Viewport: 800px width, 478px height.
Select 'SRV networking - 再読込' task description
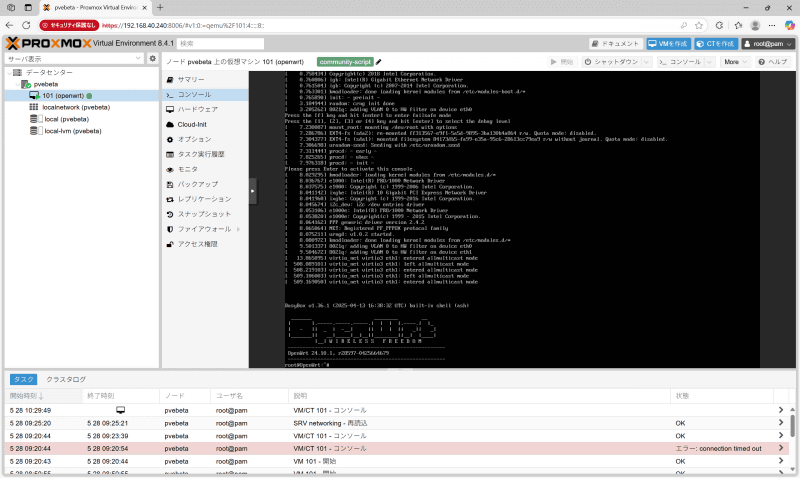point(330,423)
